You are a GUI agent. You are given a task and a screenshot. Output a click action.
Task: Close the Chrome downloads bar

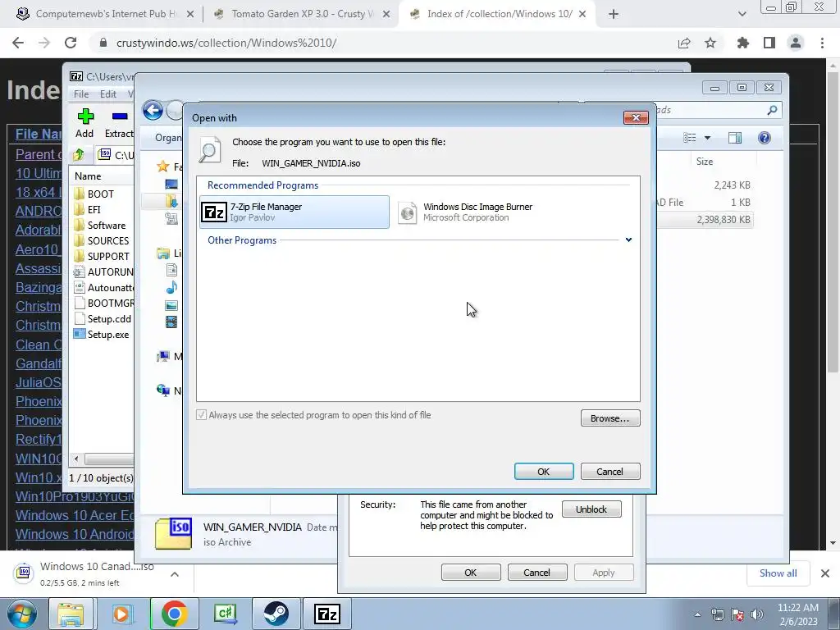pos(825,573)
